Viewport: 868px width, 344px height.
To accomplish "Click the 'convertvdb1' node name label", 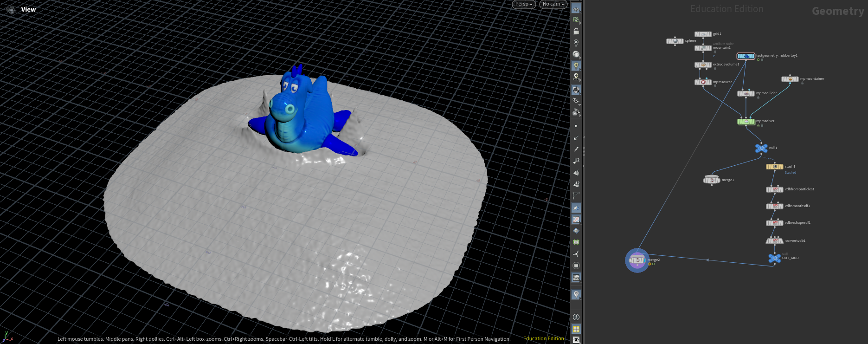I will 796,241.
